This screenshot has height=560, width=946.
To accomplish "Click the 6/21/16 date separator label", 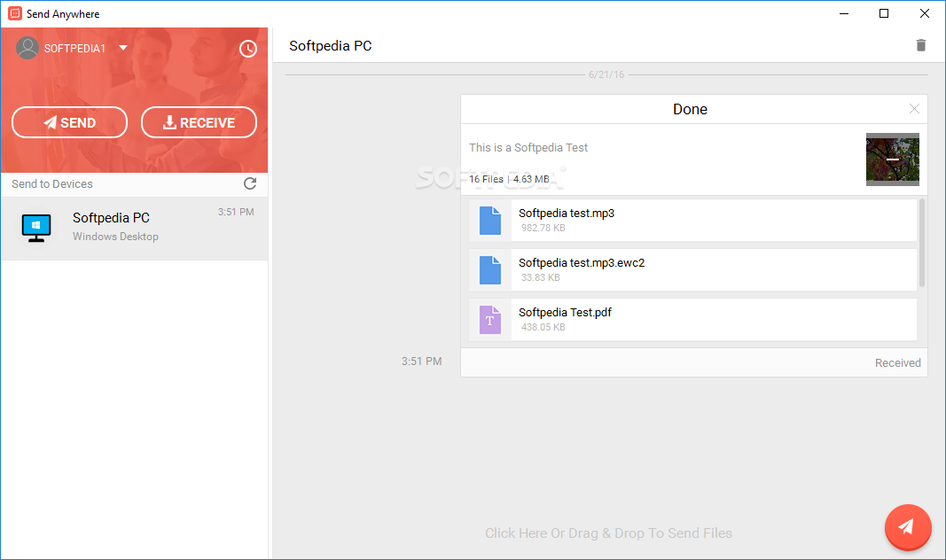I will pos(606,74).
